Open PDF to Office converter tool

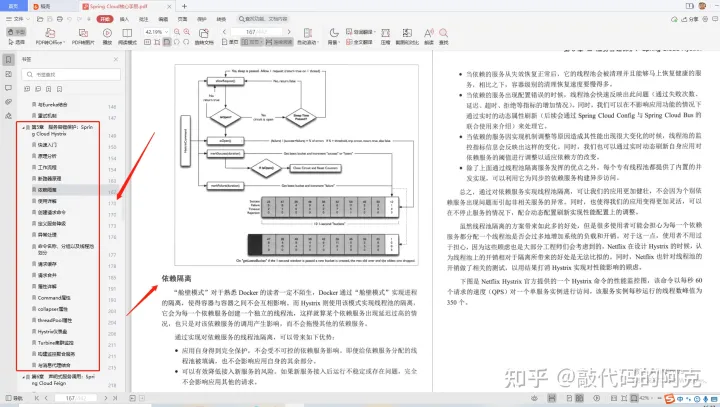[x=49, y=36]
